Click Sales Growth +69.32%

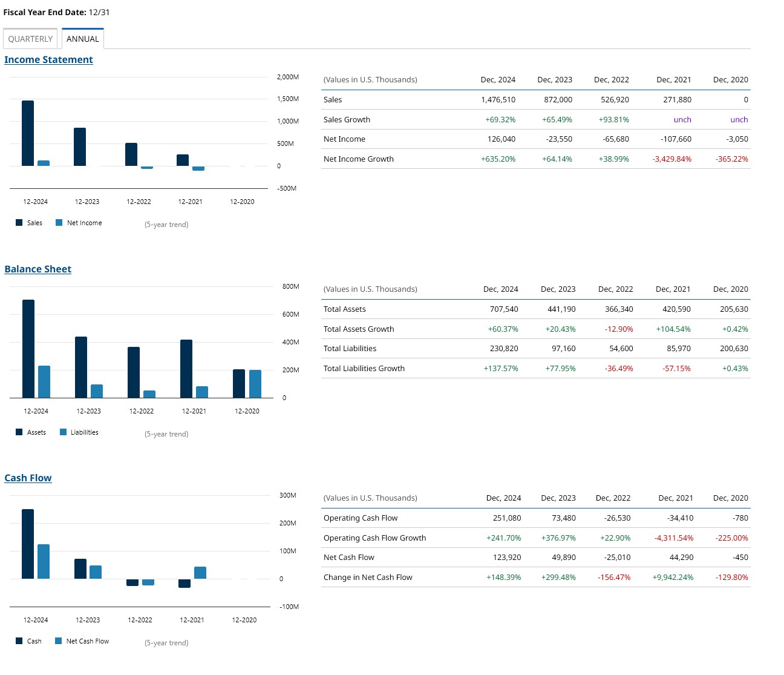[x=500, y=120]
